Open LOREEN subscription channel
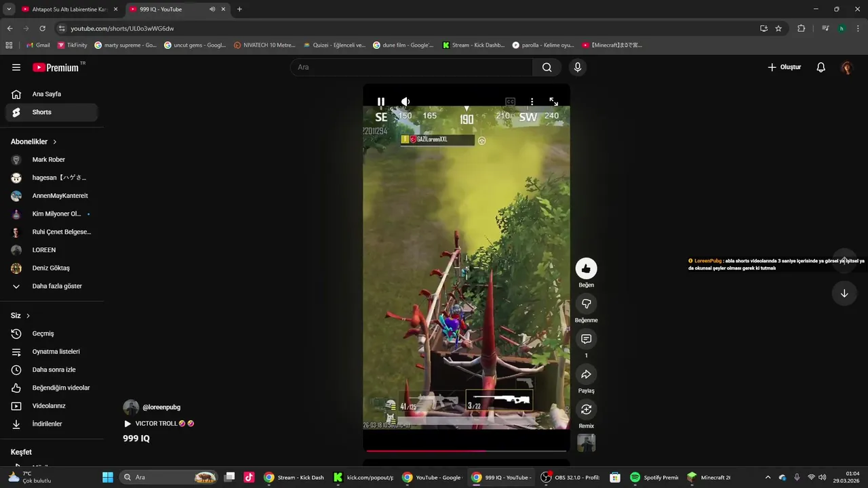 (x=52, y=250)
